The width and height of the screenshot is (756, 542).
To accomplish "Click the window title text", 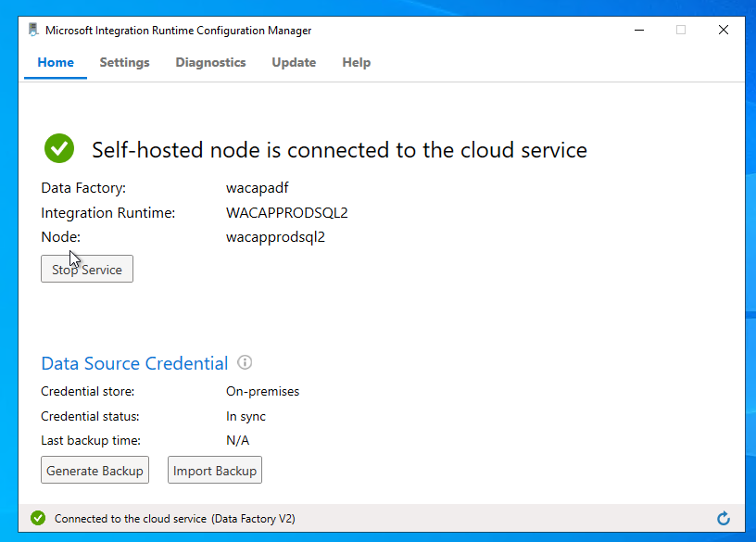I will [179, 31].
